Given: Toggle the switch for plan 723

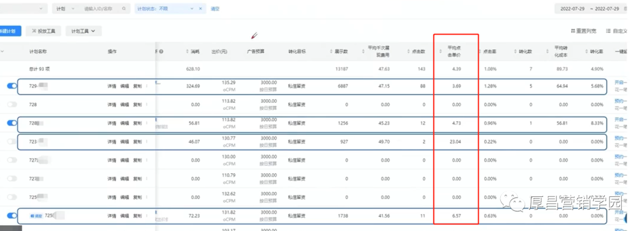Looking at the screenshot, I should click(13, 141).
